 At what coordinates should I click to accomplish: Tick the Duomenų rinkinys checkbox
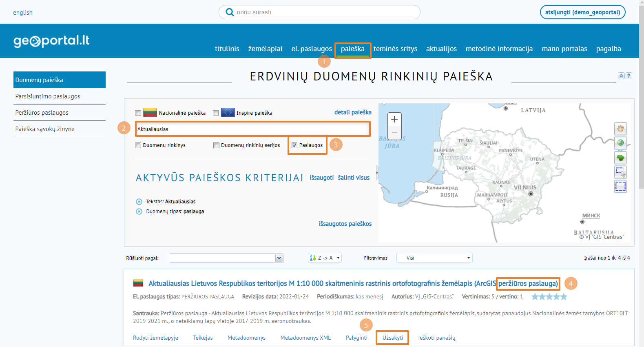click(x=138, y=145)
